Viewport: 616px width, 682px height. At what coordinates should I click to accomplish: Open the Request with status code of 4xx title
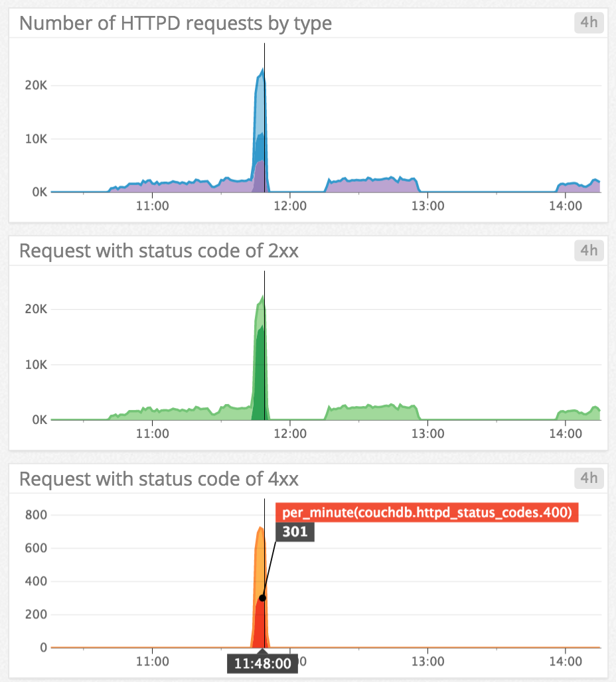click(x=159, y=478)
